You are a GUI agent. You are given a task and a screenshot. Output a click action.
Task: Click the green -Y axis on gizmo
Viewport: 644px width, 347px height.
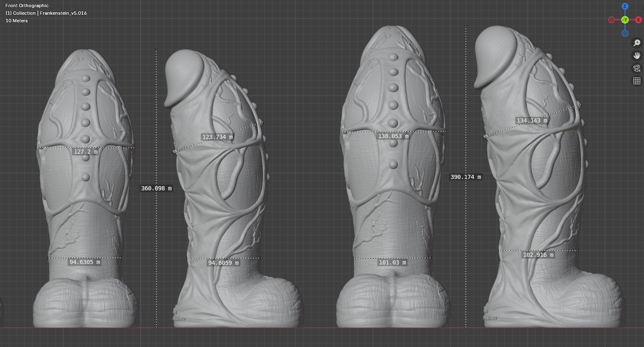(625, 20)
